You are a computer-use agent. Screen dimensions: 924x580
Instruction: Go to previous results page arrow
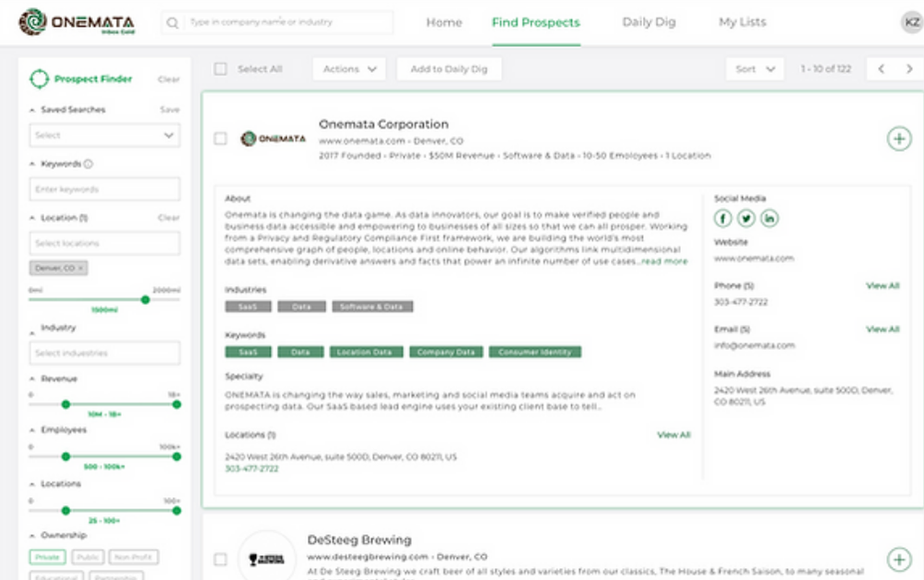881,69
